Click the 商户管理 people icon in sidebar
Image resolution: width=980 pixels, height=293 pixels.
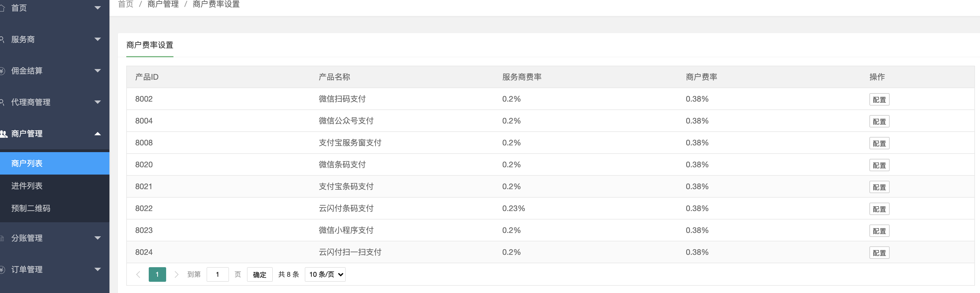pos(4,134)
